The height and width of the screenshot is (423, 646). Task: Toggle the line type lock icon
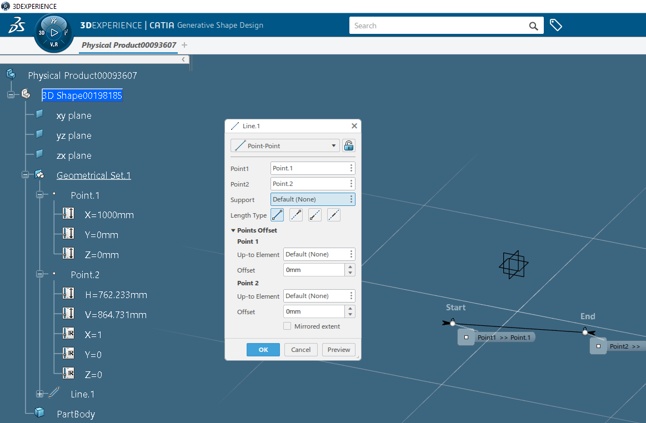(349, 145)
